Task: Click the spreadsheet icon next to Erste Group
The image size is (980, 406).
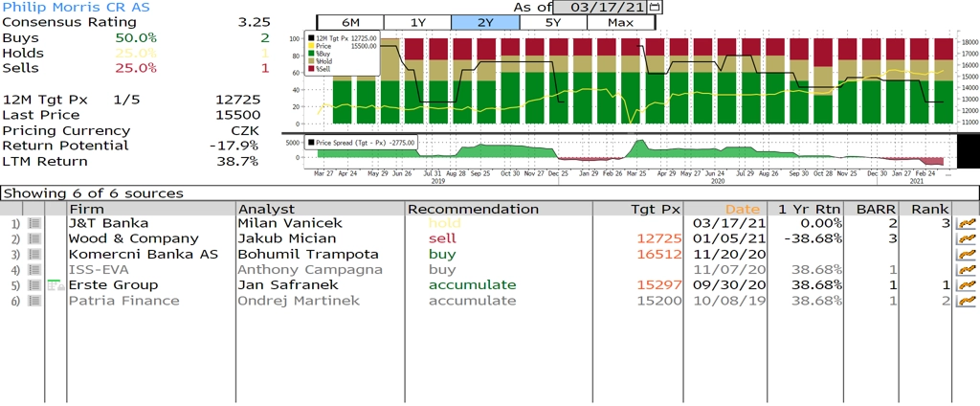Action: [x=55, y=285]
